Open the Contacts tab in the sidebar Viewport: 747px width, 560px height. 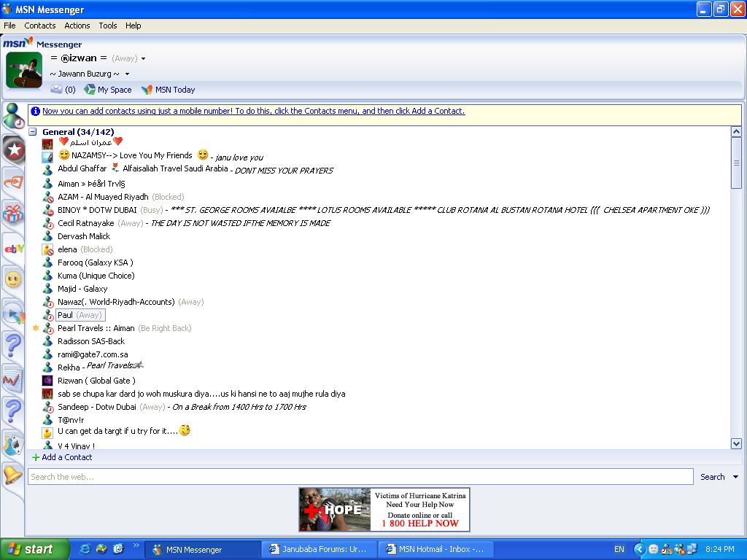pyautogui.click(x=13, y=116)
